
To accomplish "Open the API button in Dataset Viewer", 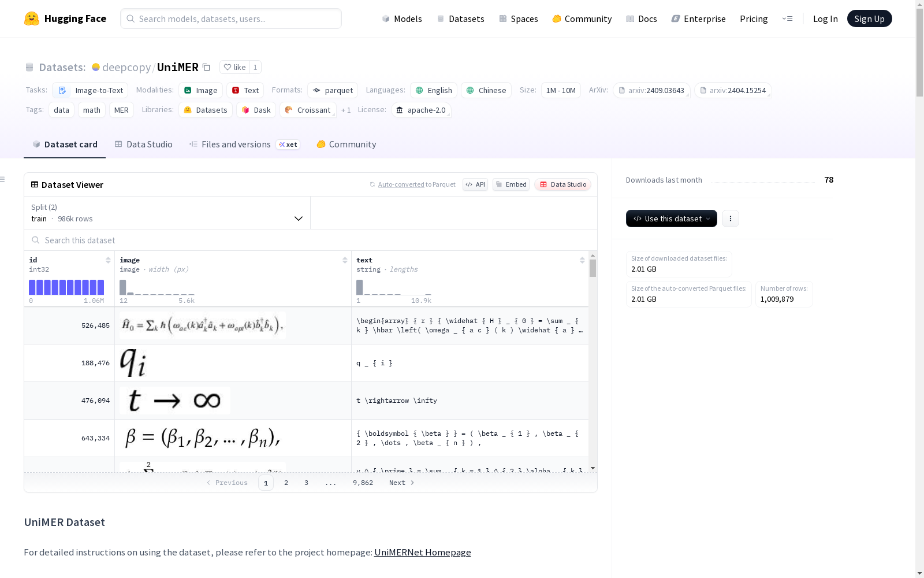I will [475, 184].
